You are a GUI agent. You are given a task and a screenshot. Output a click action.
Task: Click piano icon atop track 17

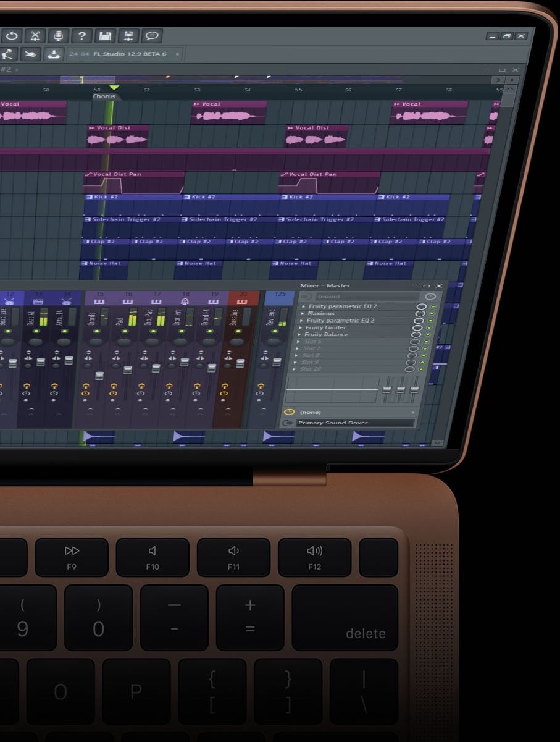click(x=157, y=301)
